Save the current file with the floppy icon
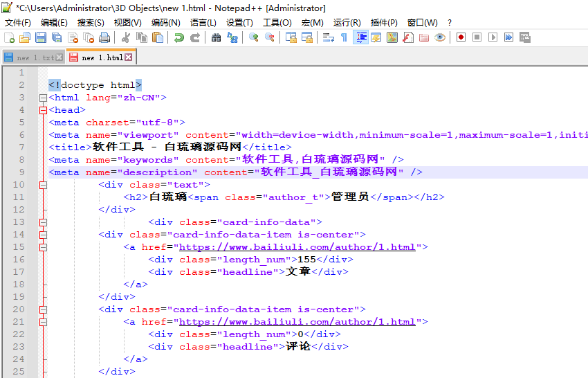Viewport: 588px width, 378px height. pyautogui.click(x=41, y=37)
